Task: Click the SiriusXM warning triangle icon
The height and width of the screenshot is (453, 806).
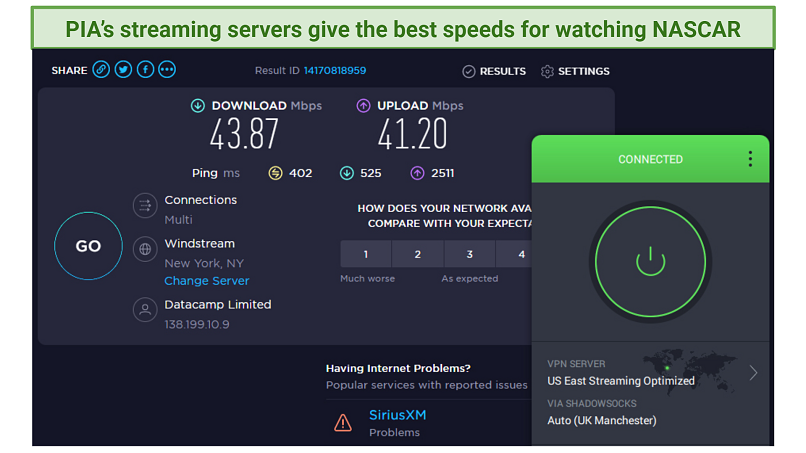Action: (343, 423)
